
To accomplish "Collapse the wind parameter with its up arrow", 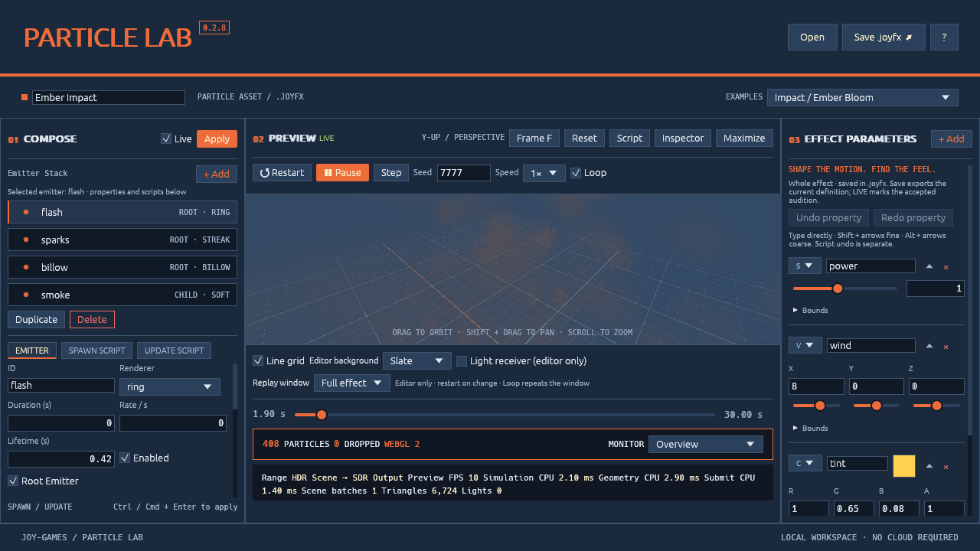I will pos(929,346).
